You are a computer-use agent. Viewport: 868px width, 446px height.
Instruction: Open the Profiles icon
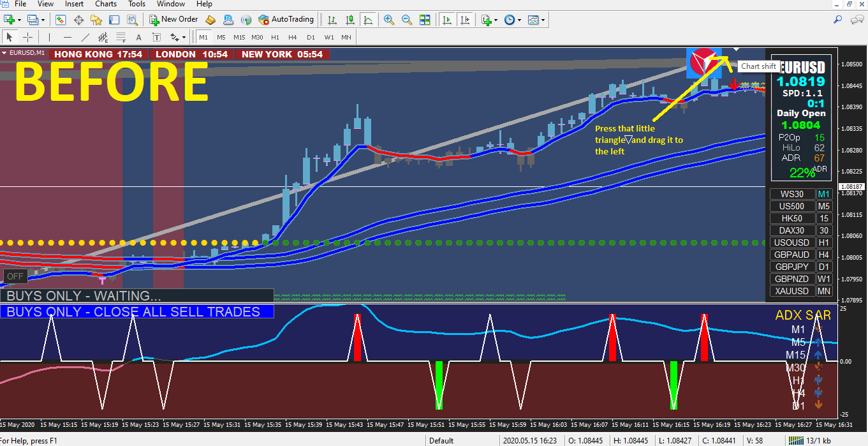point(33,20)
